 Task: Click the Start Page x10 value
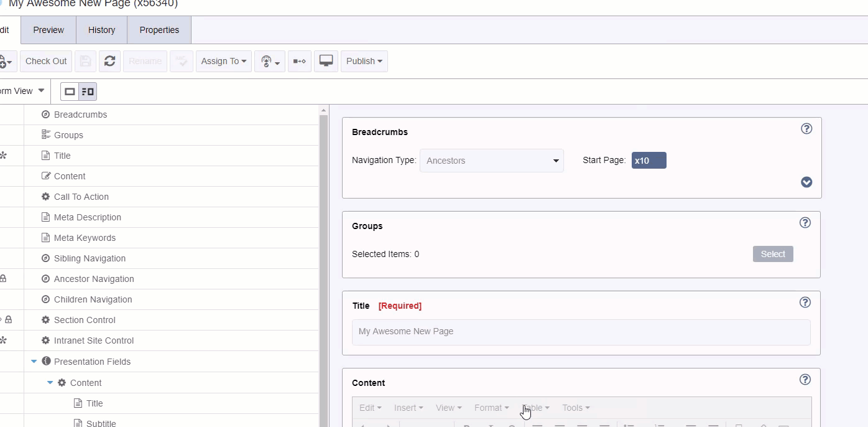click(x=649, y=161)
